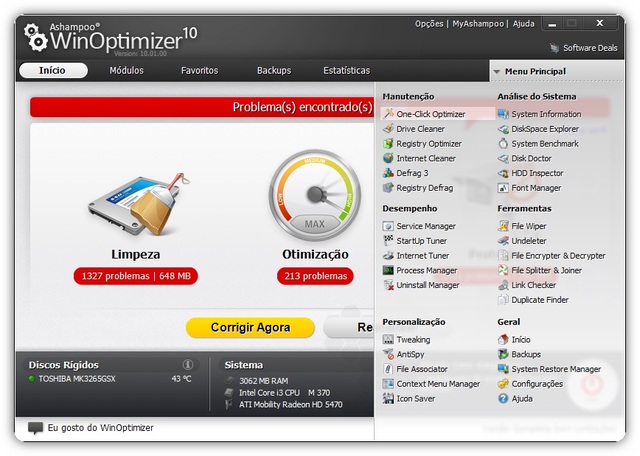Open Defrag 3 icon
Image resolution: width=640 pixels, height=456 pixels.
click(x=389, y=173)
